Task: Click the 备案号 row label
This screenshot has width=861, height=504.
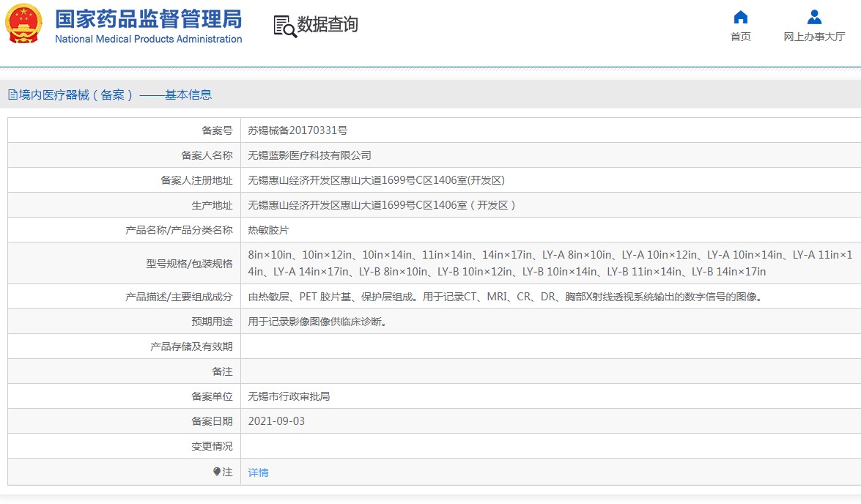Action: pos(217,130)
